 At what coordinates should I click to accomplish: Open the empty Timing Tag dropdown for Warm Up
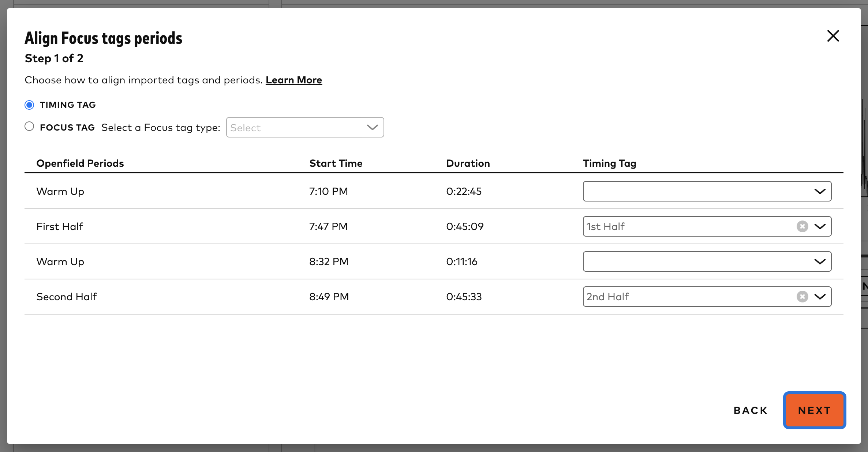tap(706, 191)
